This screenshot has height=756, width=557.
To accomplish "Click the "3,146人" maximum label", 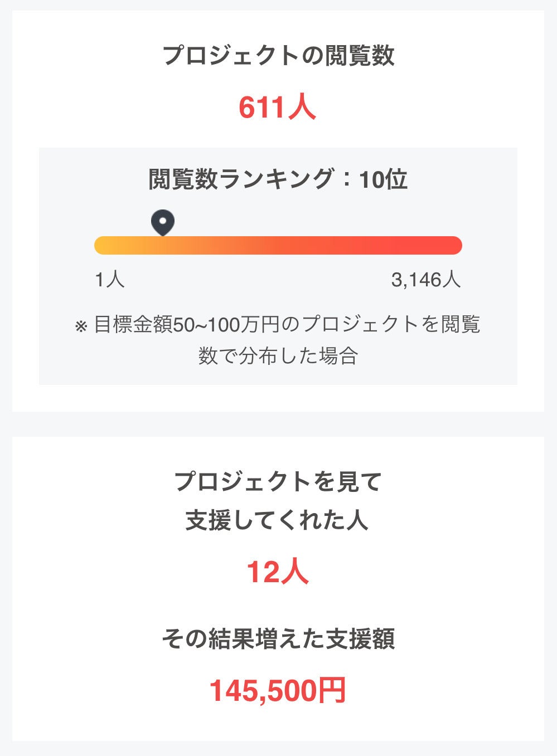I will 426,279.
